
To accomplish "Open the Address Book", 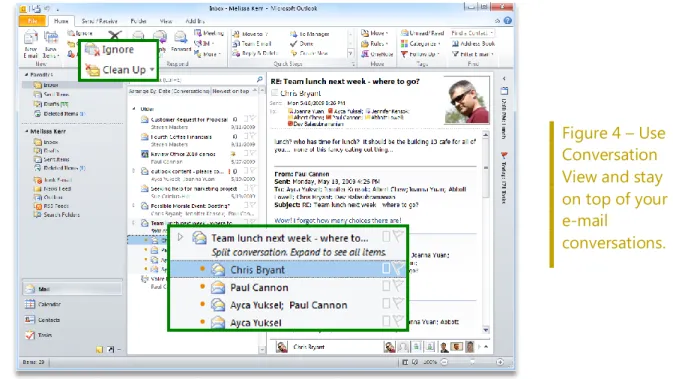I will [473, 44].
